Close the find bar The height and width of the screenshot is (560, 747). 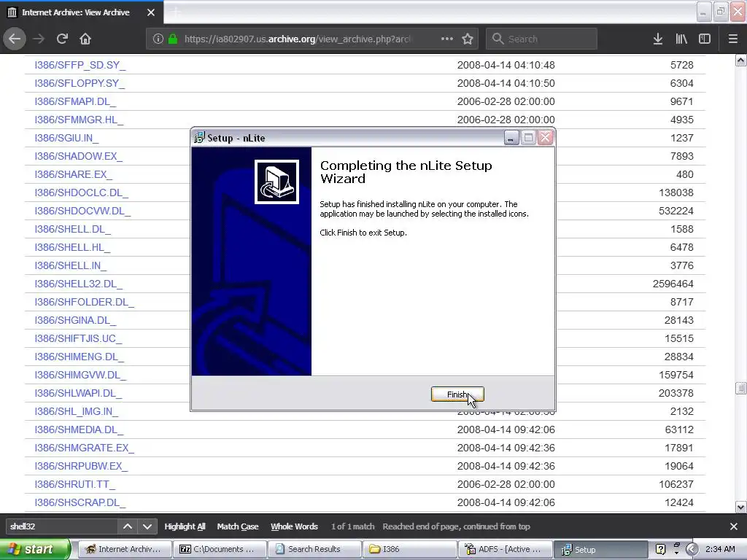734,526
